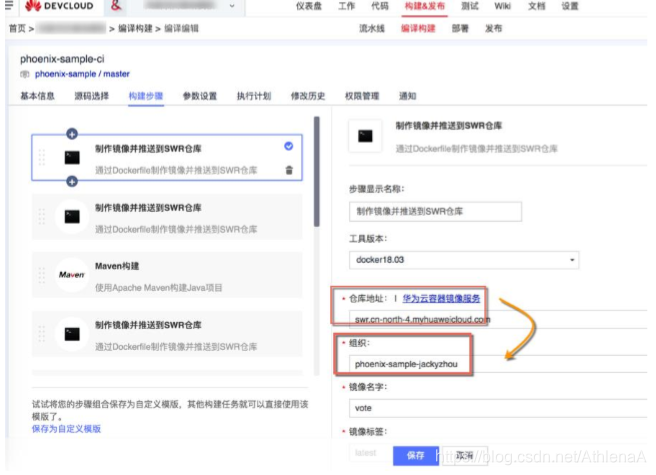The width and height of the screenshot is (656, 475).
Task: Click the 取消 button
Action: pos(465,455)
